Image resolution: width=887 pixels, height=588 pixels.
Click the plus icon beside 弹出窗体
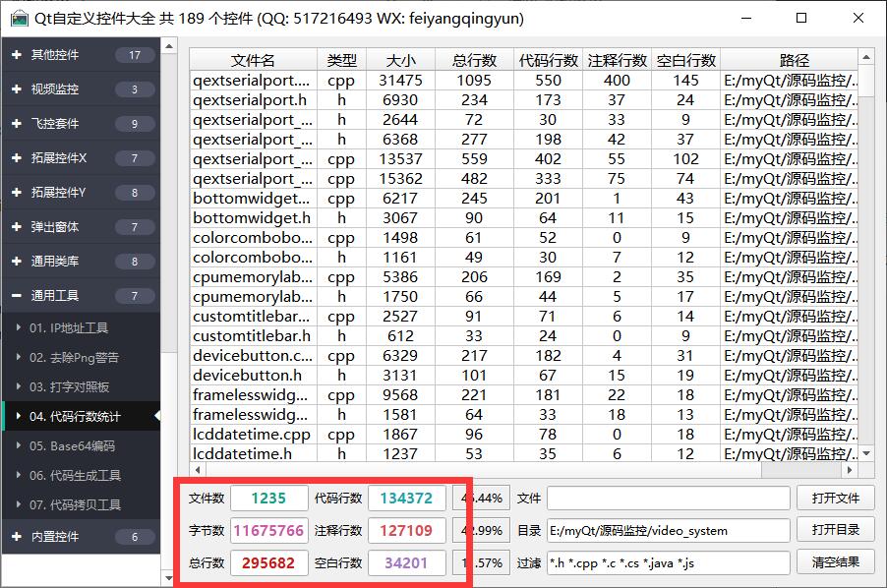click(x=16, y=227)
